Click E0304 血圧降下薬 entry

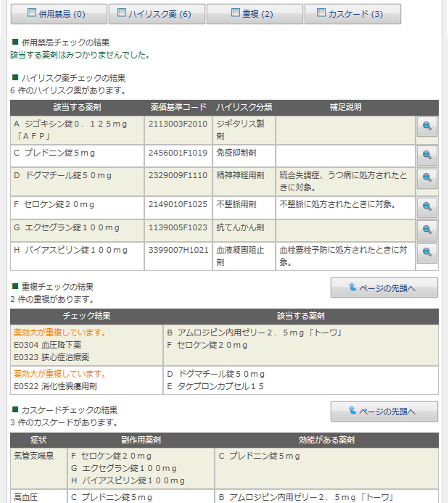[48, 345]
